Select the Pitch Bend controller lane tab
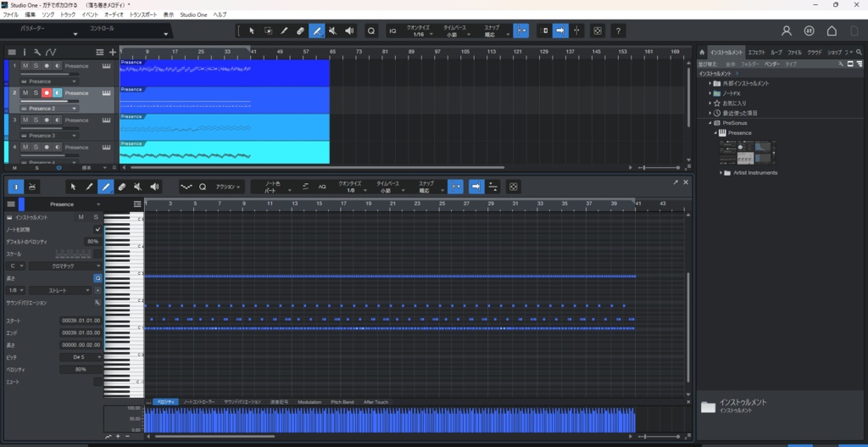The height and width of the screenshot is (447, 868). pyautogui.click(x=342, y=402)
